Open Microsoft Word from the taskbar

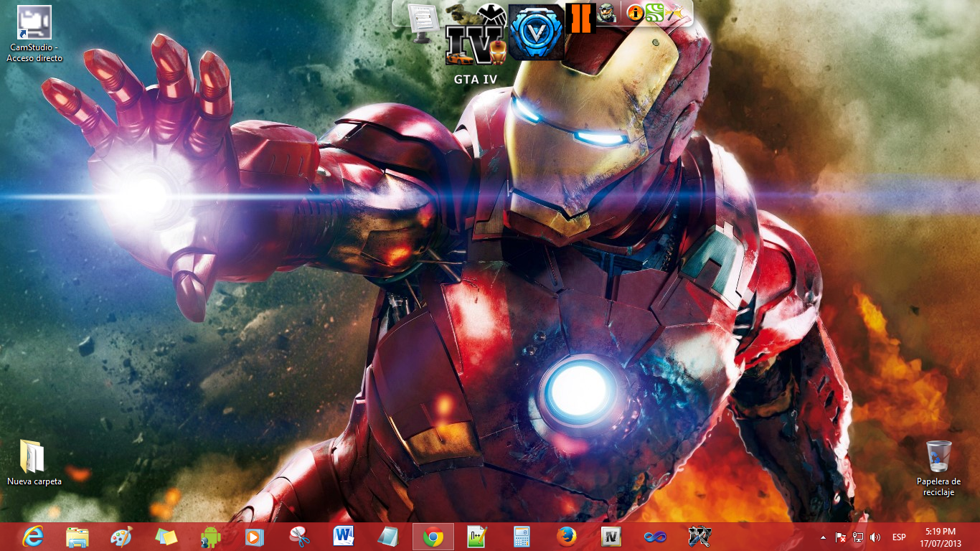coord(344,536)
